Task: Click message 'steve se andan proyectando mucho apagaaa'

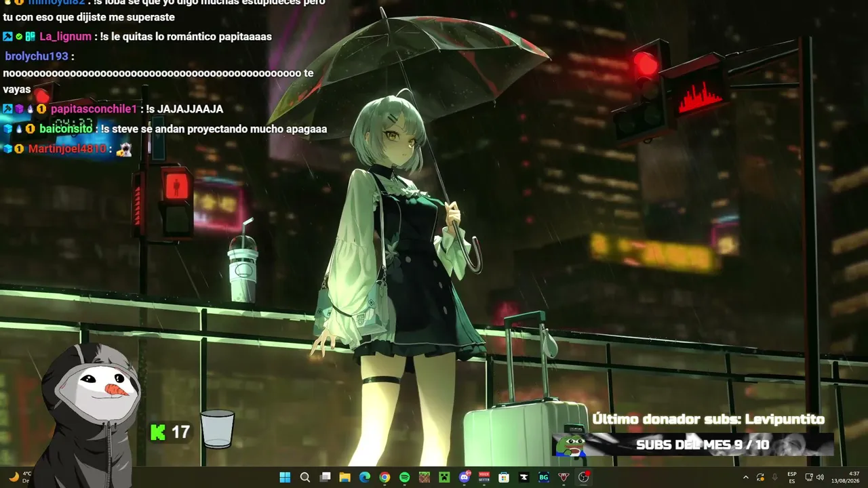Action: pos(220,129)
